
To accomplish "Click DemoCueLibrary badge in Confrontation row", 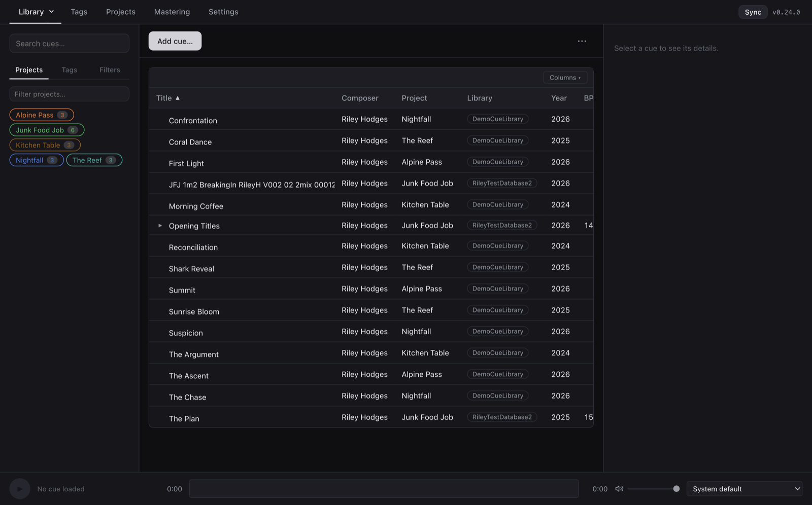I will 498,119.
